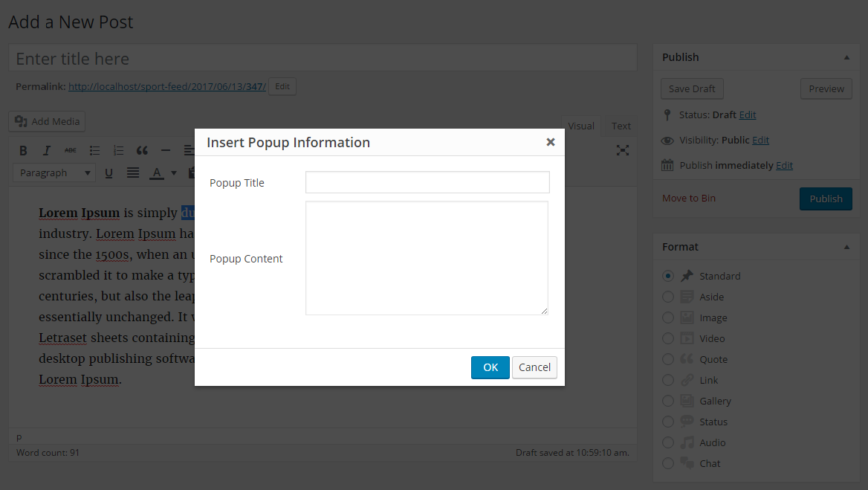This screenshot has height=490, width=868.
Task: Open the text color dropdown arrow
Action: [x=174, y=173]
